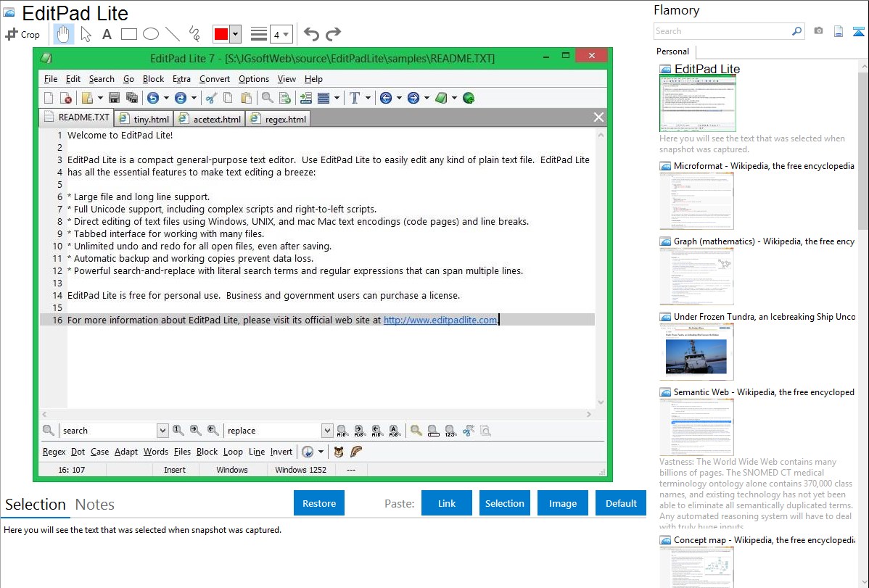The image size is (869, 588).
Task: Open the Block menu in EditPad
Action: point(153,79)
